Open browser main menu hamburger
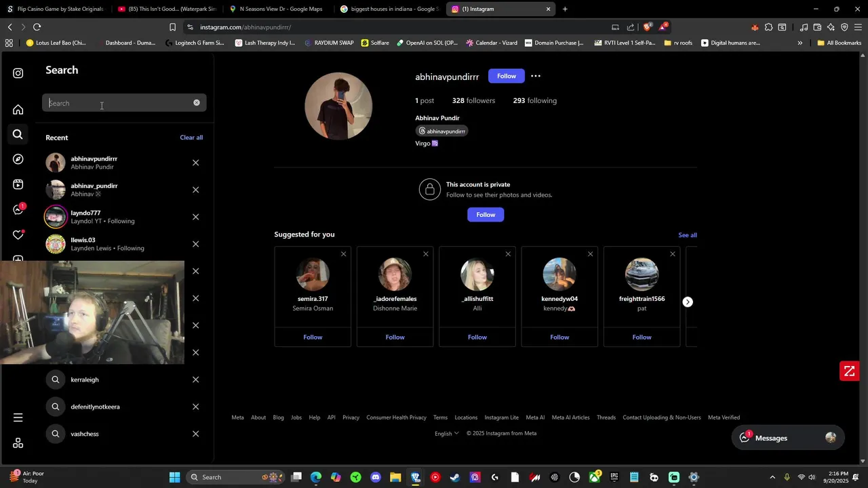 (858, 27)
